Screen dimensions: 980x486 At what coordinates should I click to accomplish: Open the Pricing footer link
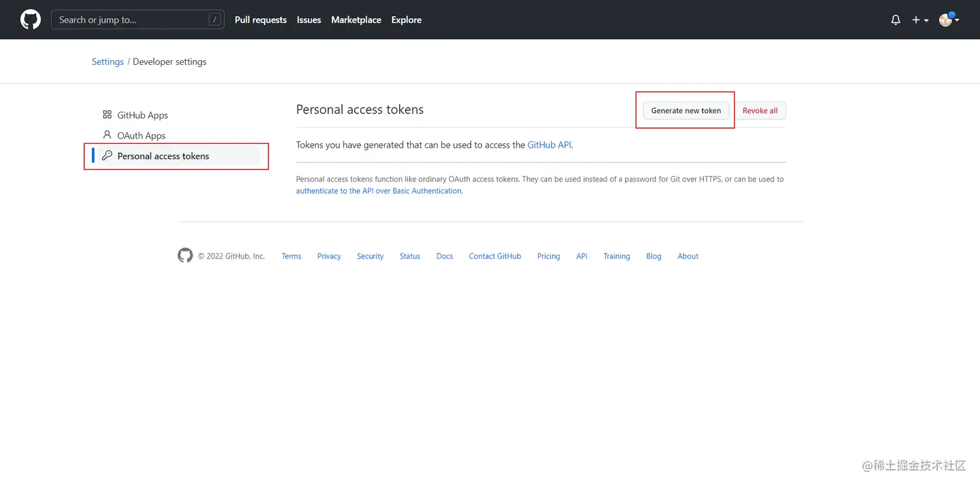tap(548, 256)
